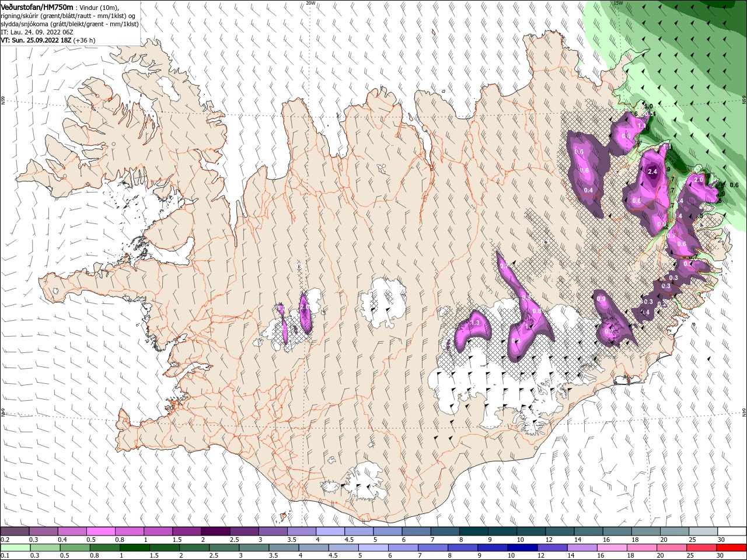Image resolution: width=747 pixels, height=560 pixels.
Task: Pick the dark mauve 0.2 swatch in the top legend row
Action: 15,531
